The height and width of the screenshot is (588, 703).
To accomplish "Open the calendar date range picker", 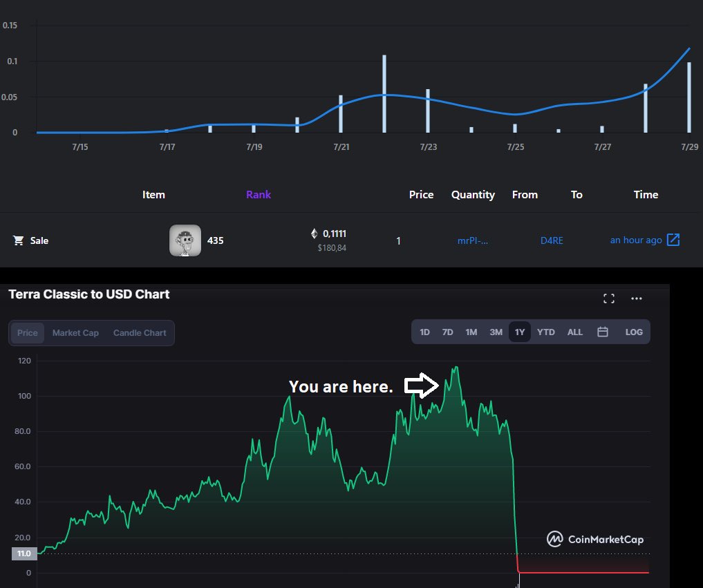I will [602, 332].
